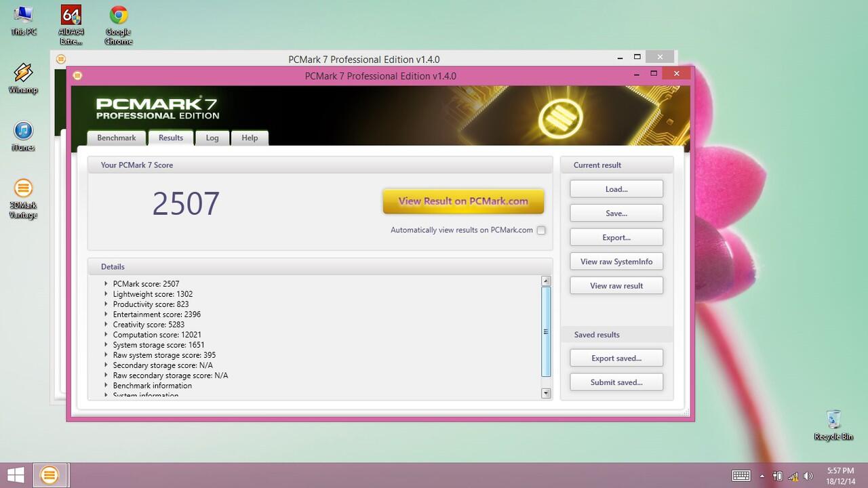
Task: Click the taskbar clock 5:57 PM
Action: click(840, 470)
